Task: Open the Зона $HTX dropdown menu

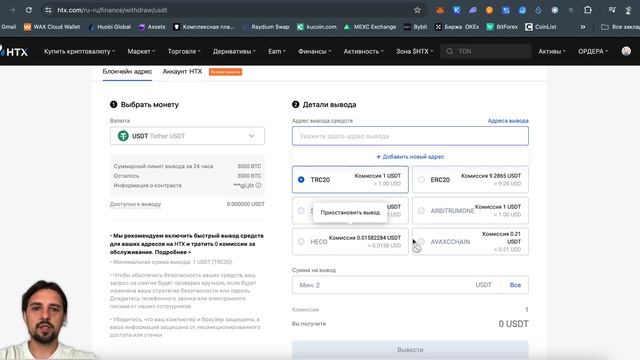Action: click(414, 51)
